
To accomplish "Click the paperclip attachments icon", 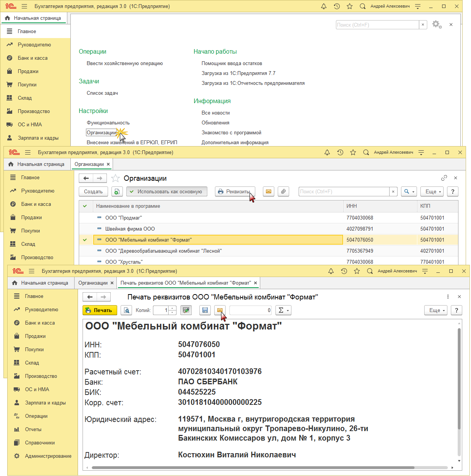I will [x=283, y=191].
